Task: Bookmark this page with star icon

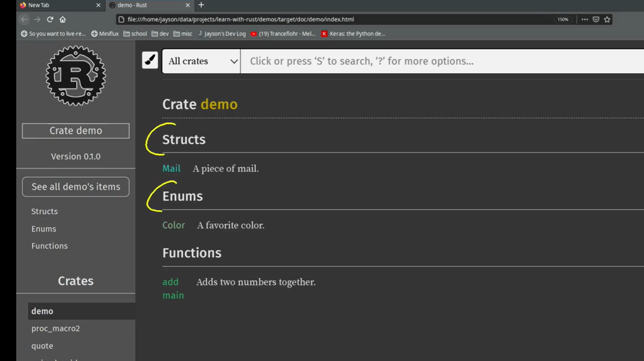Action: point(607,19)
